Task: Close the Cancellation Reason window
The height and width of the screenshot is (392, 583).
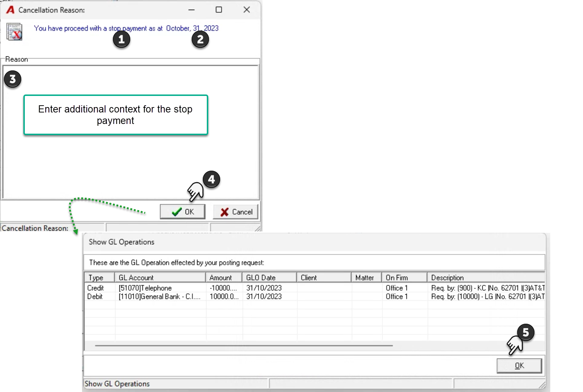Action: pyautogui.click(x=247, y=10)
